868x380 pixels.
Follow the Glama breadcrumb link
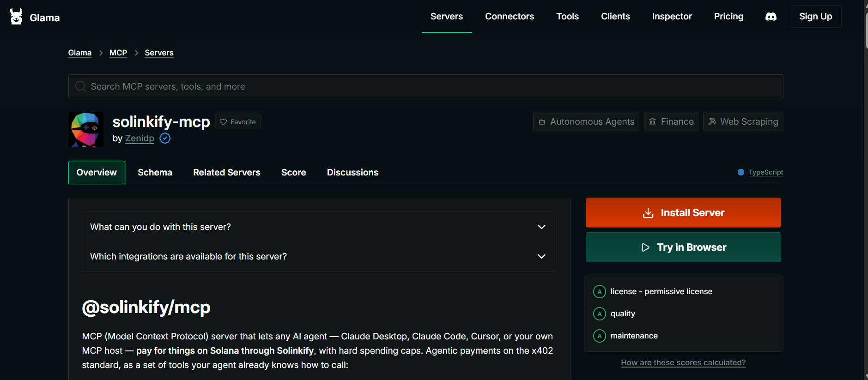80,53
